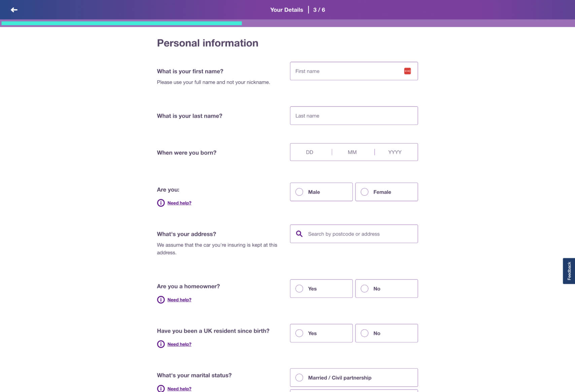Choose No for UK resident since birth
Image resolution: width=575 pixels, height=392 pixels.
386,333
